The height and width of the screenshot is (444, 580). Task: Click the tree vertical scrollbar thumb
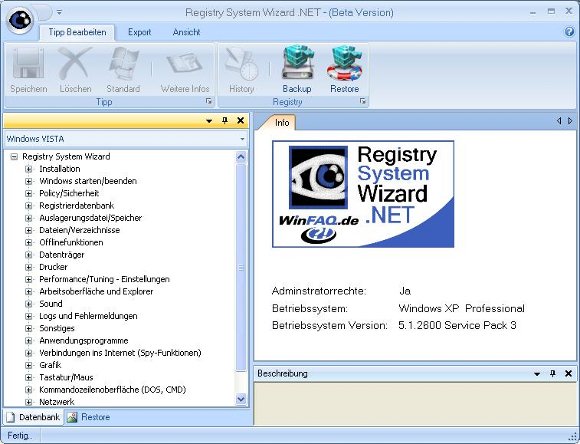(241, 268)
